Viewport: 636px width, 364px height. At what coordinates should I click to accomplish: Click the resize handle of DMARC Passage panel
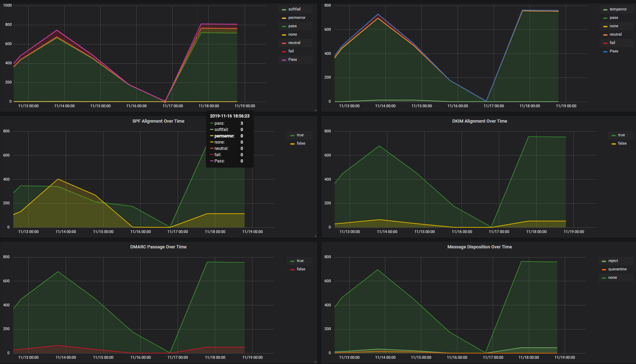[x=315, y=362]
